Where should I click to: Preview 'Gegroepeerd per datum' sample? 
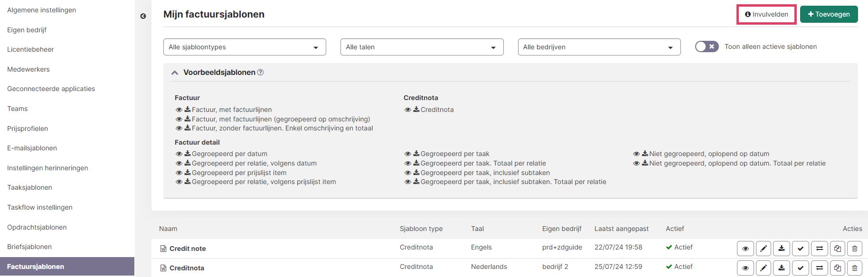pyautogui.click(x=179, y=154)
